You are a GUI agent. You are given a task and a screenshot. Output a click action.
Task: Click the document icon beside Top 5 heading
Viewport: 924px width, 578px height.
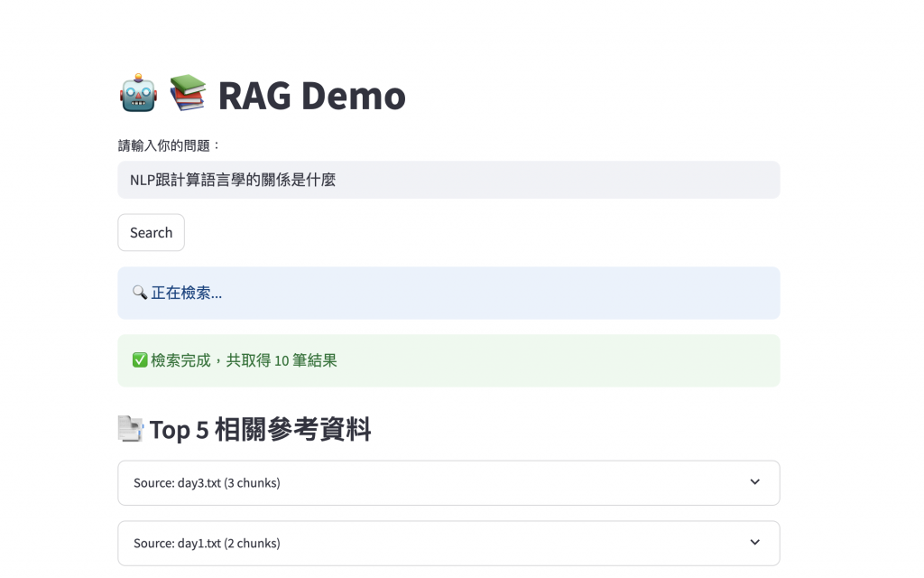pos(130,429)
